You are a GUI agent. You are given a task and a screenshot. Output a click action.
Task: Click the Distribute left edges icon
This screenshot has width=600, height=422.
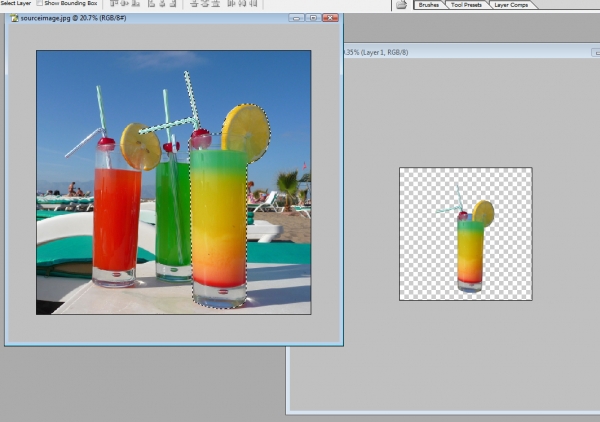tap(232, 3)
